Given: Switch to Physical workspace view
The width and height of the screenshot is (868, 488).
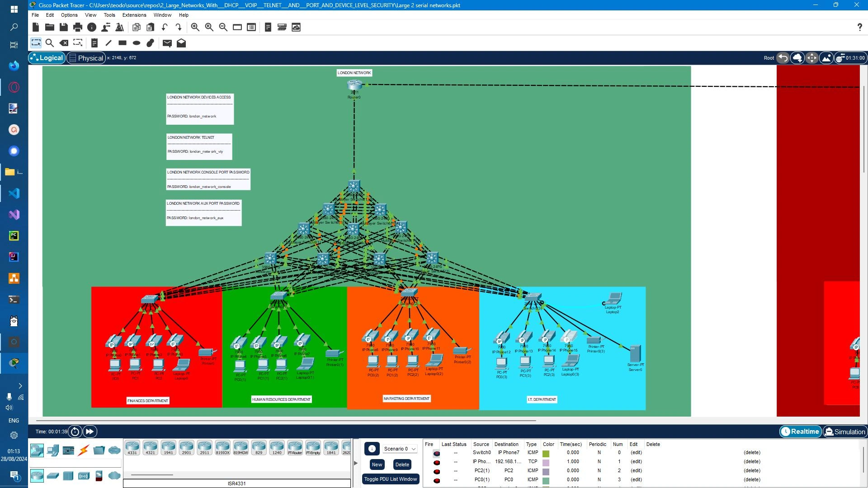Looking at the screenshot, I should 86,58.
